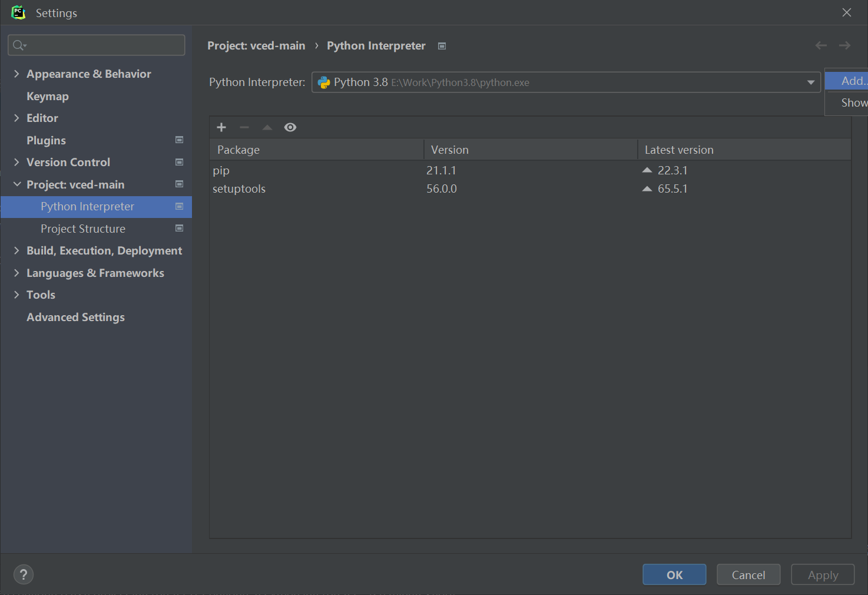Click the Apply button
Screen dimensions: 868x595
[x=823, y=574]
